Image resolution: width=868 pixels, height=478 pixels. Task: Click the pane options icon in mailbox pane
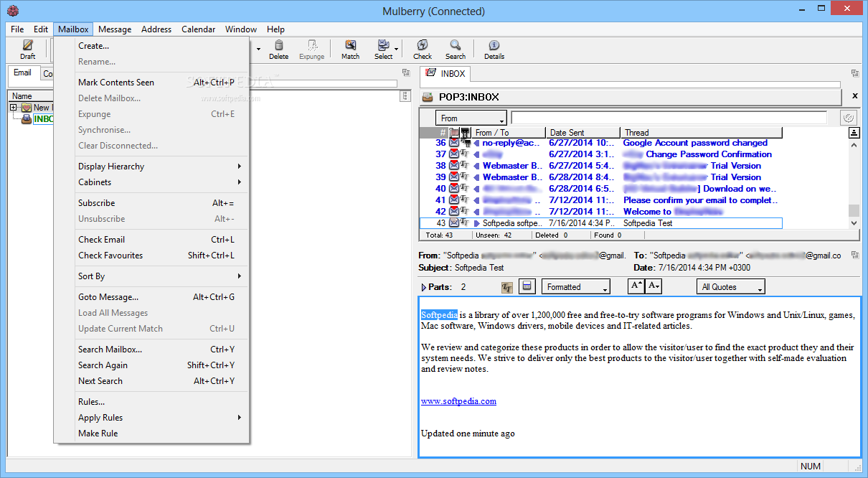tap(405, 73)
